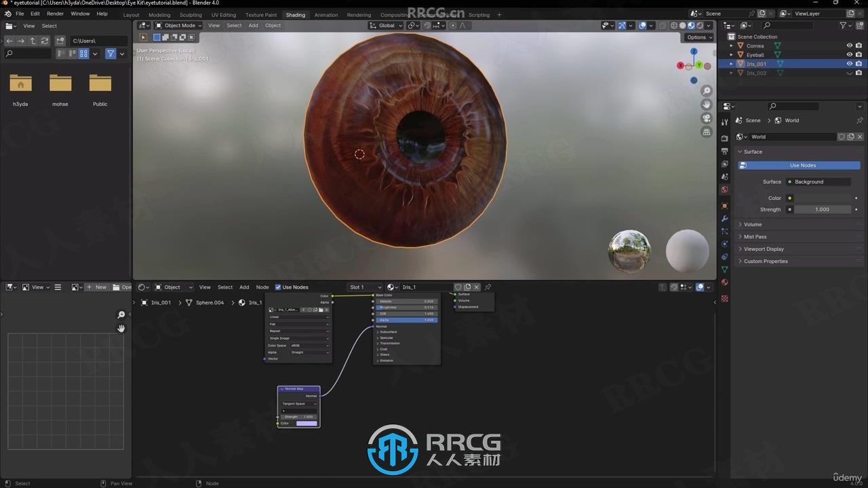Switch file browser to thumbnail view

tap(83, 54)
